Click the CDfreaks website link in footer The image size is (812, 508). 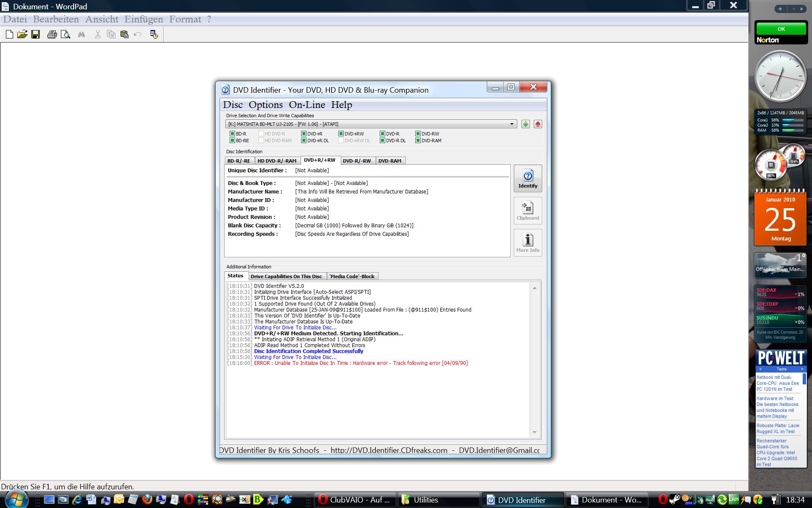[x=389, y=450]
